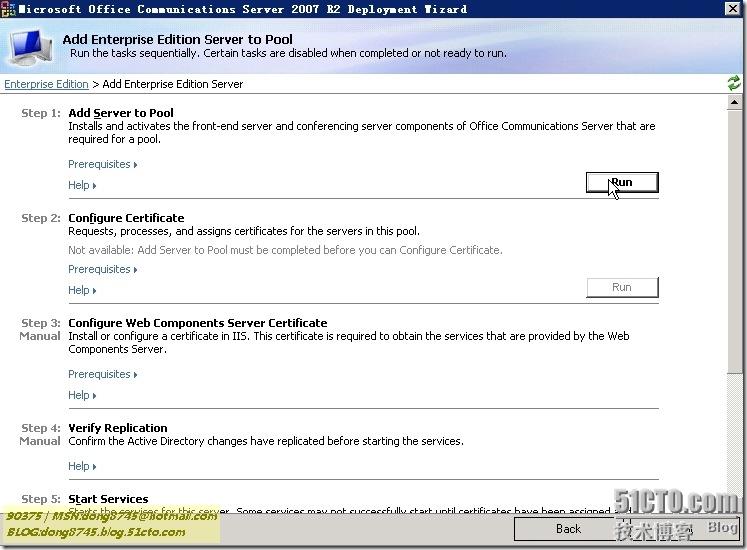
Task: Click the computer icon in the header banner
Action: tap(31, 48)
